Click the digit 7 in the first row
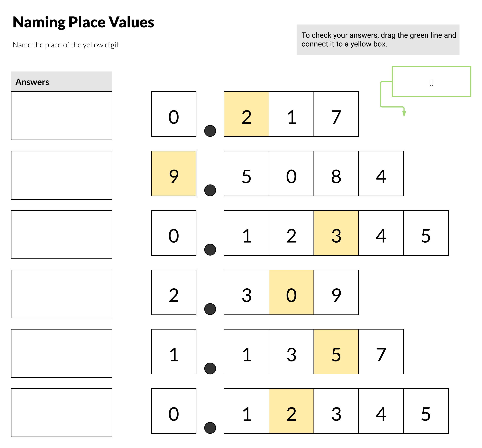This screenshot has width=482, height=448. (336, 114)
